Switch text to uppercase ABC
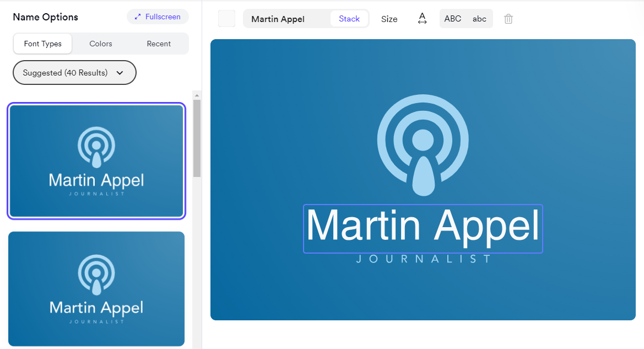 click(452, 19)
